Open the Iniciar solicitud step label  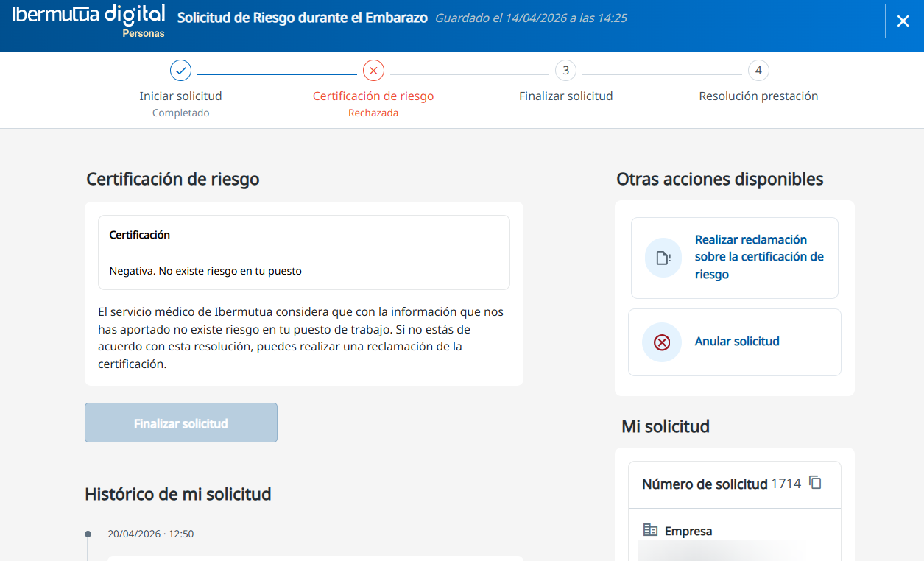pos(180,96)
